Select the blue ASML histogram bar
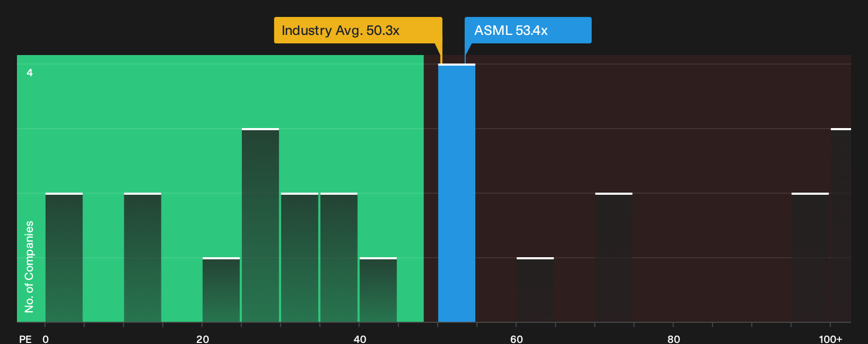Viewport: 868px width, 344px height. pos(457,193)
